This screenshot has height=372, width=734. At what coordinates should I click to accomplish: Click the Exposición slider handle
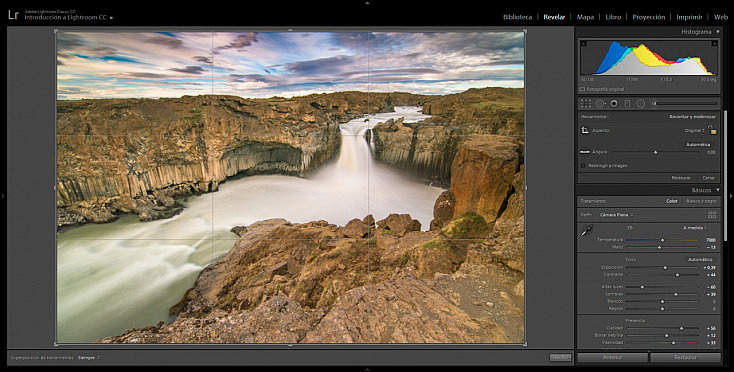tap(665, 268)
